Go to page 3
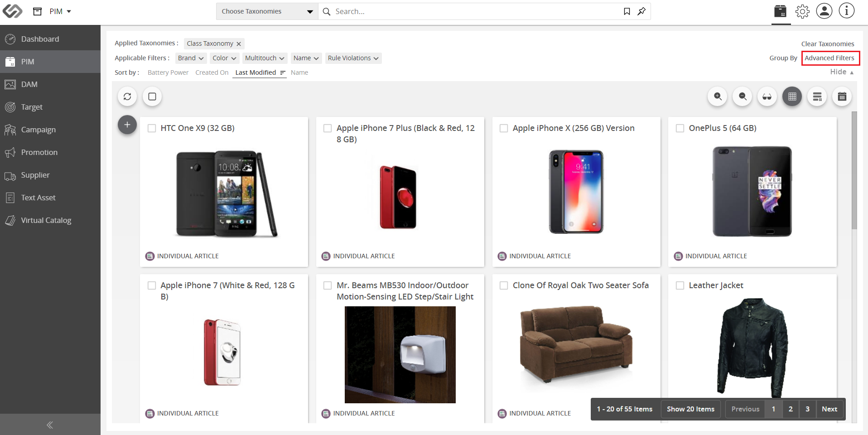 [807, 409]
